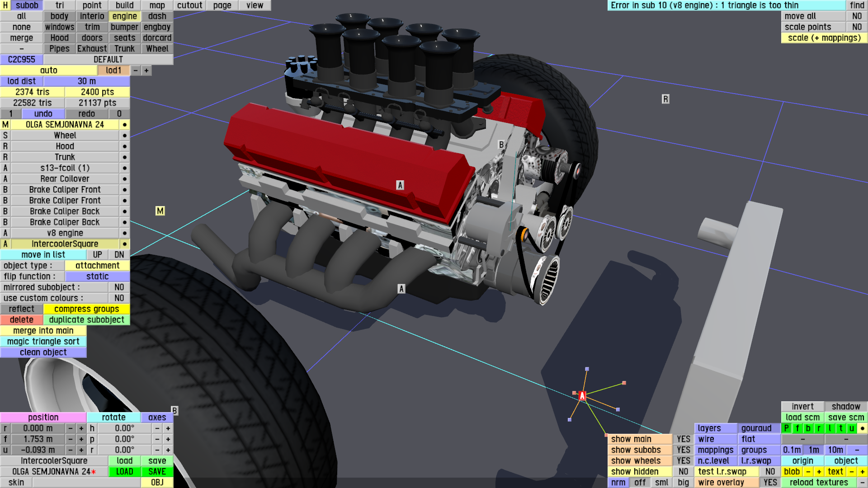Toggle show hidden NO switch

click(x=683, y=472)
